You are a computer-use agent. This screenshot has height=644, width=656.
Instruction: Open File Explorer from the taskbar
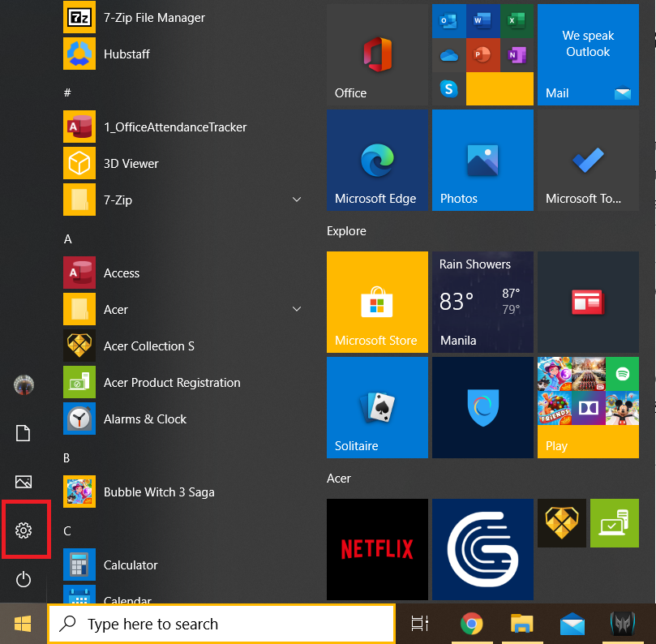tap(521, 624)
